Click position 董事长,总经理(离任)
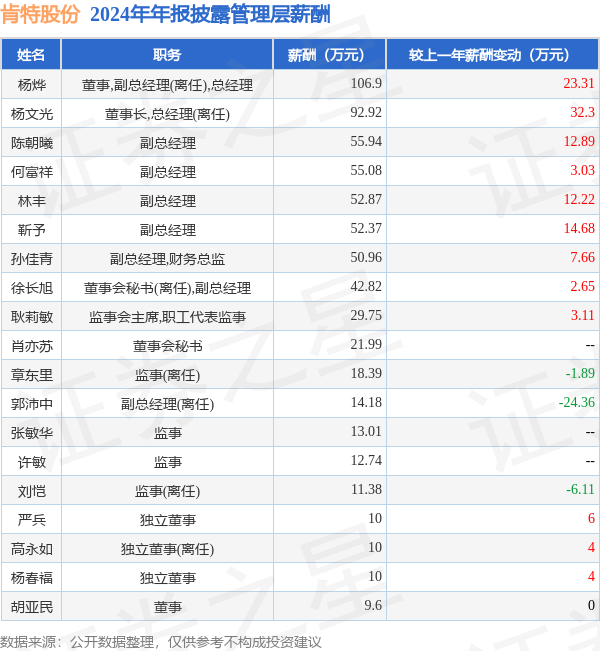Image resolution: width=600 pixels, height=651 pixels. click(167, 114)
